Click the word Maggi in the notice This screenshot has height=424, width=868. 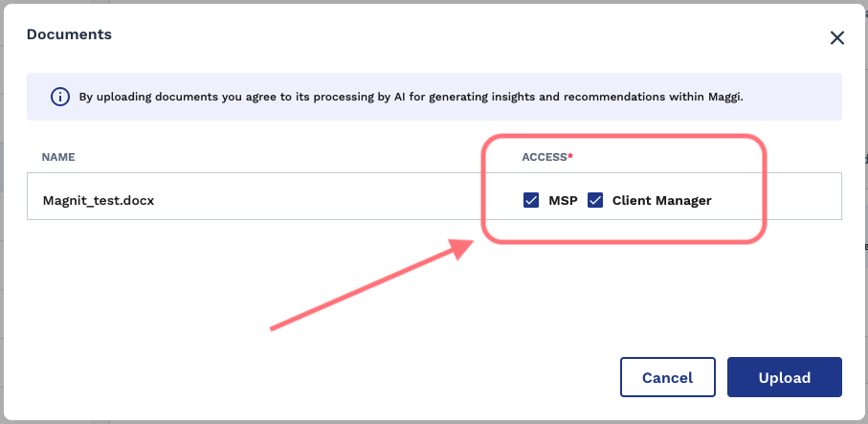pos(724,97)
